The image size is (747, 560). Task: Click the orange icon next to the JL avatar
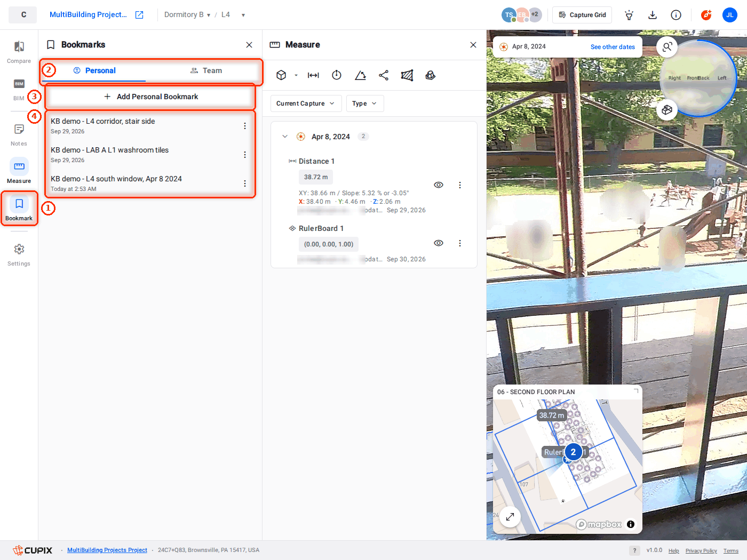click(706, 15)
